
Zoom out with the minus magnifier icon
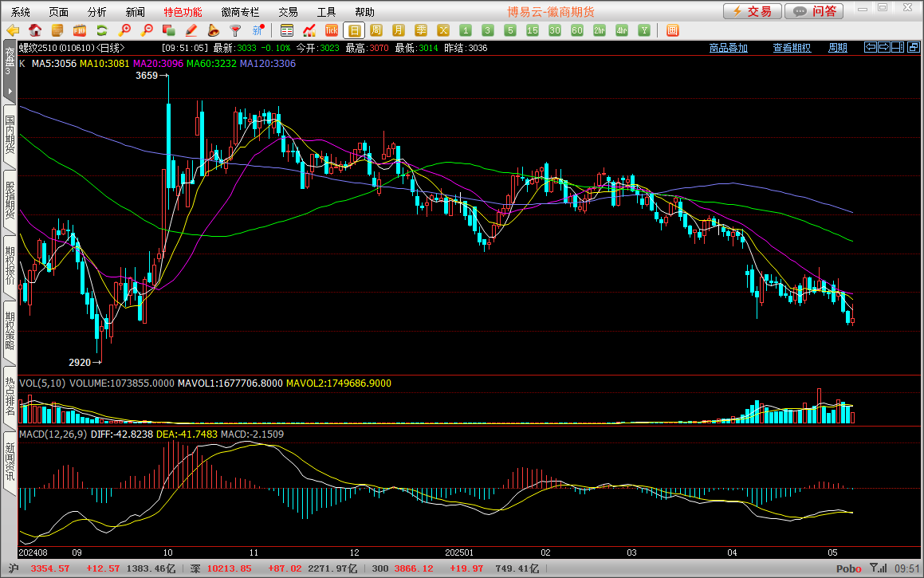[146, 30]
